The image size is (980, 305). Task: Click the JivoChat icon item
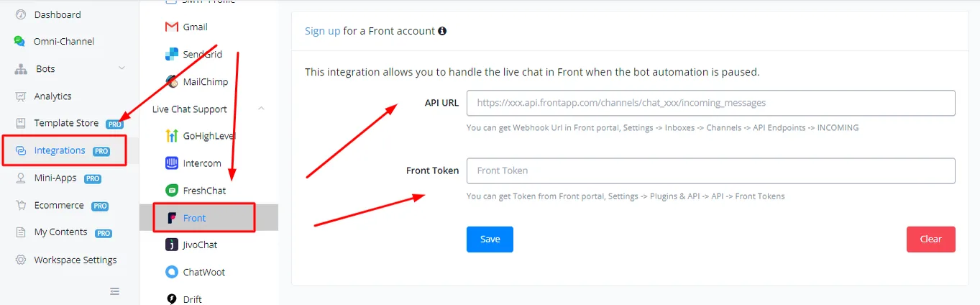(x=171, y=245)
